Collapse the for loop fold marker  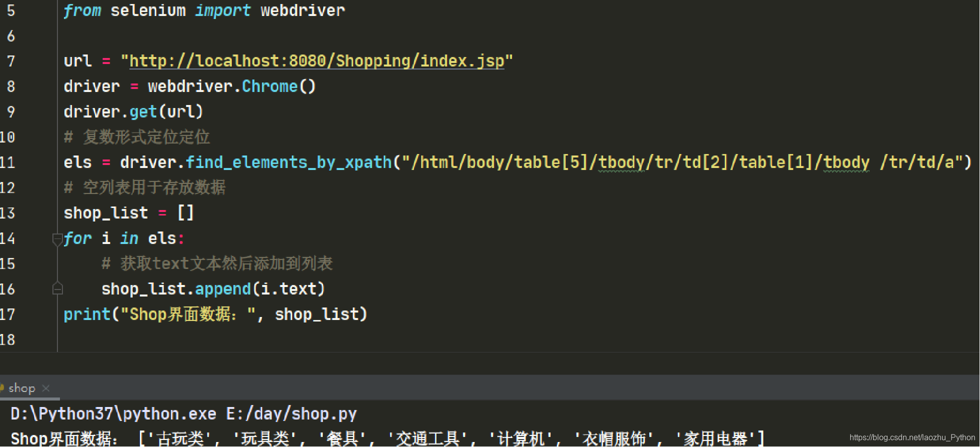(57, 240)
